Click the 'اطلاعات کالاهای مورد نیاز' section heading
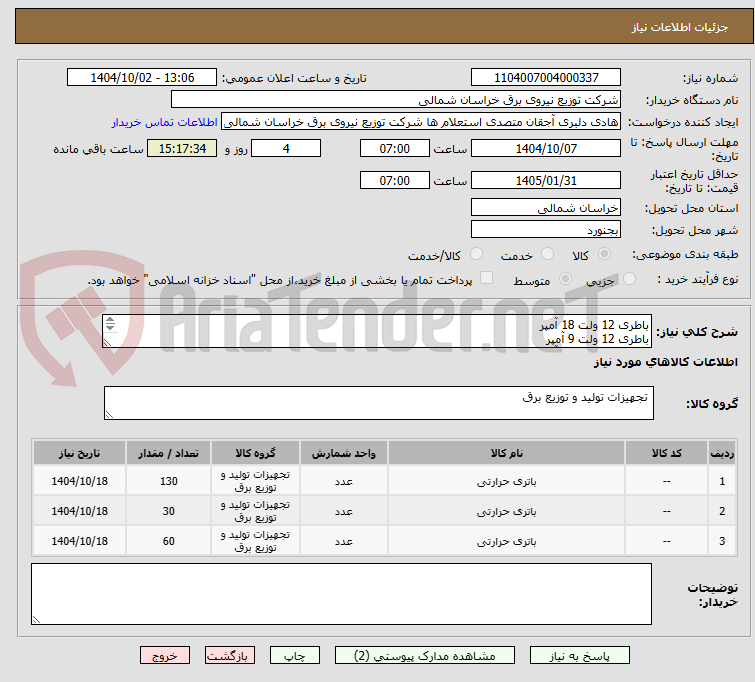 coord(665,362)
